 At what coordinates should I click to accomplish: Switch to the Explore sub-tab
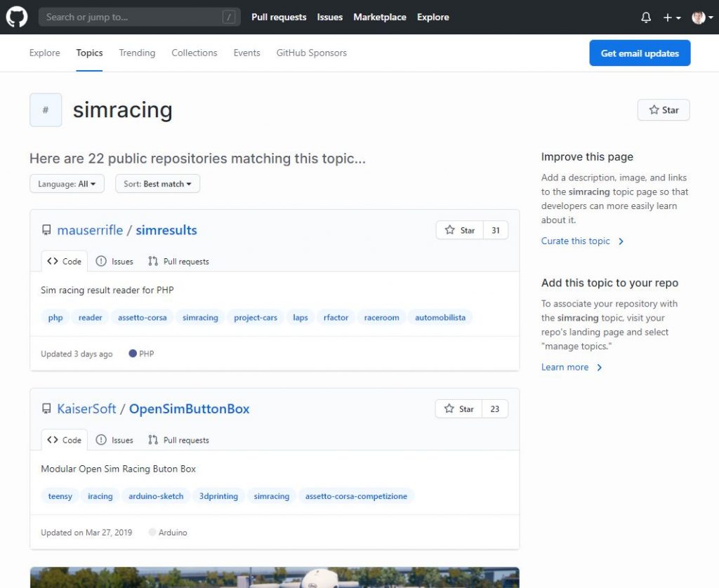pyautogui.click(x=44, y=53)
